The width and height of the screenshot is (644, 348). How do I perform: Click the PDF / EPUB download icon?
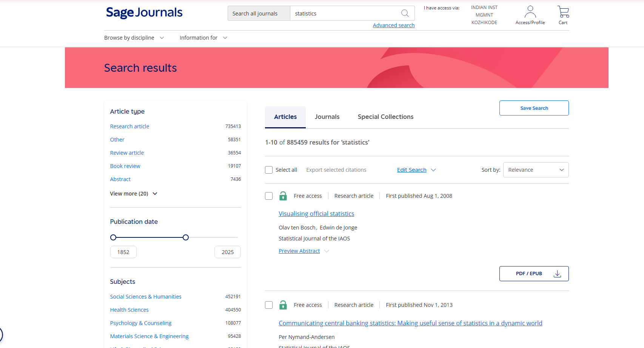[557, 274]
